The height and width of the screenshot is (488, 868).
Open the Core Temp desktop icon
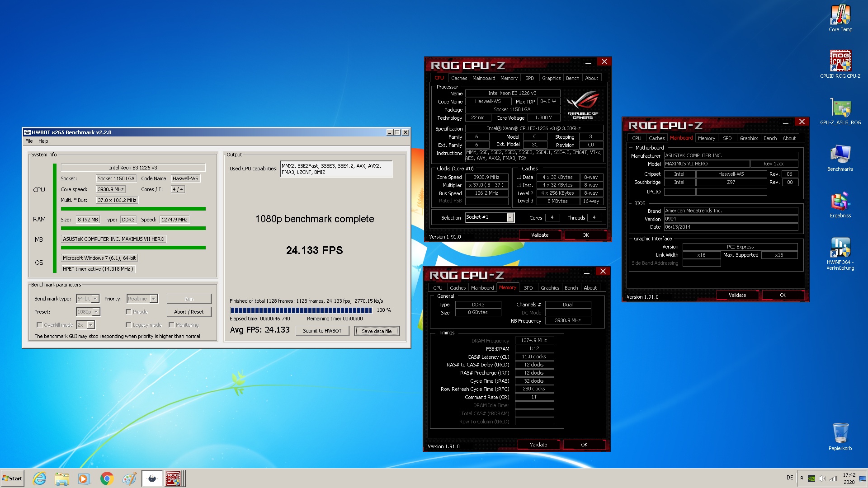(x=840, y=19)
